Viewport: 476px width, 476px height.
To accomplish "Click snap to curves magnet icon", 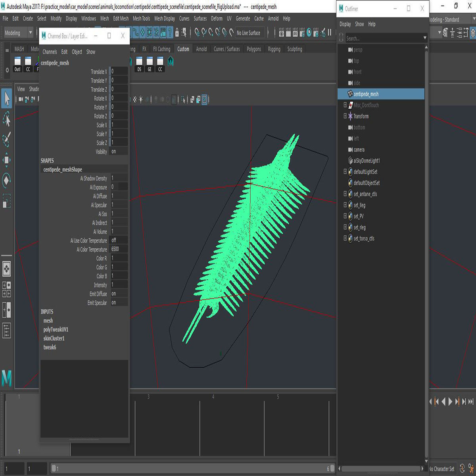I will click(204, 33).
